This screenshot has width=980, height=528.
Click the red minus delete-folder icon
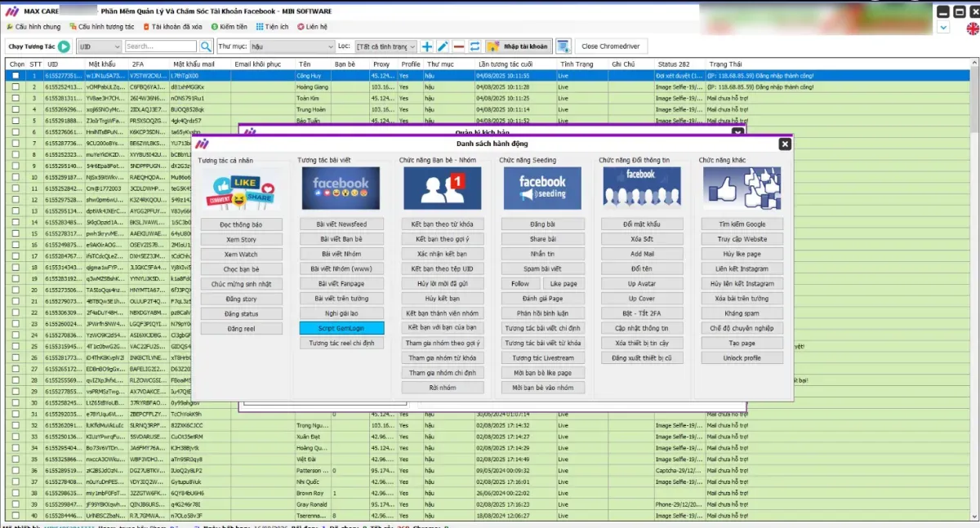pos(459,47)
